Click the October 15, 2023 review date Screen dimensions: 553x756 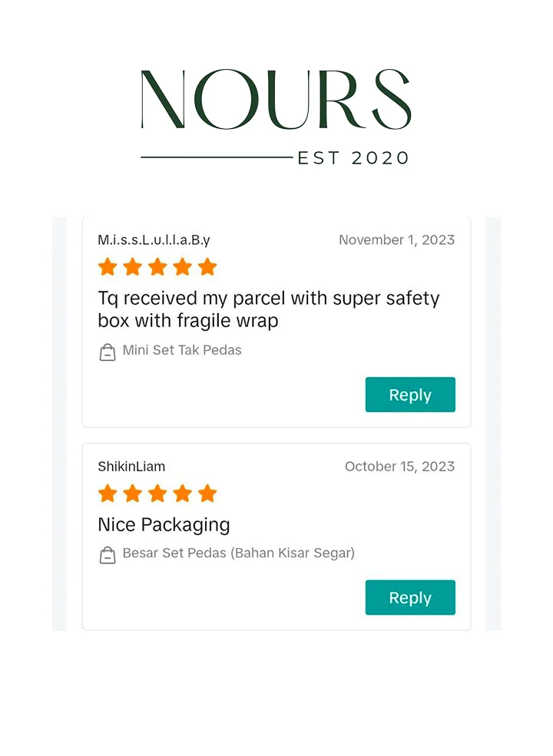click(x=399, y=467)
